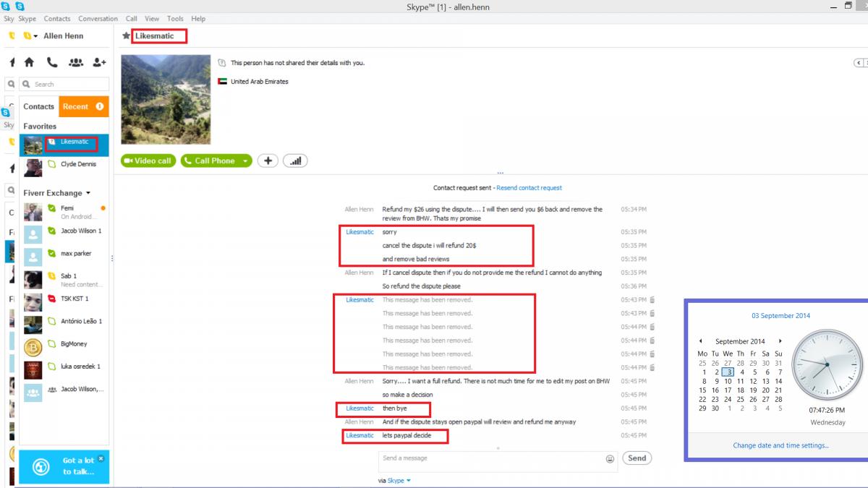
Task: Open the Conversation menu
Action: pyautogui.click(x=98, y=19)
